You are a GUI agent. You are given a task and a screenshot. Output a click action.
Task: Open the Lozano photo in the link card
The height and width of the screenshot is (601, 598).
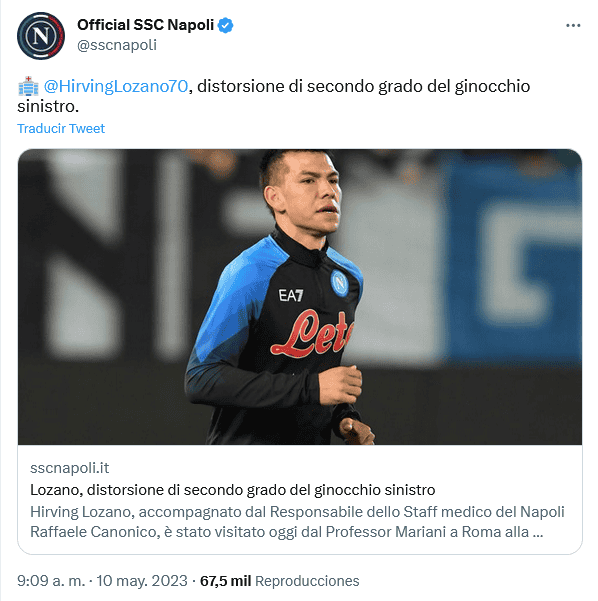point(300,297)
